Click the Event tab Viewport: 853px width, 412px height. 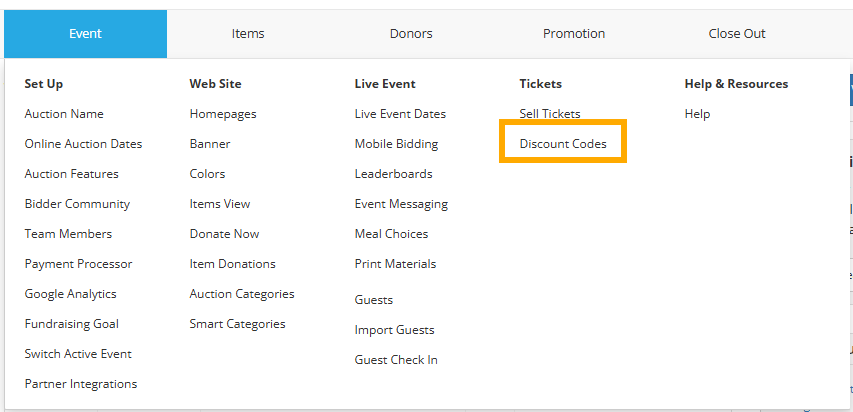(85, 34)
